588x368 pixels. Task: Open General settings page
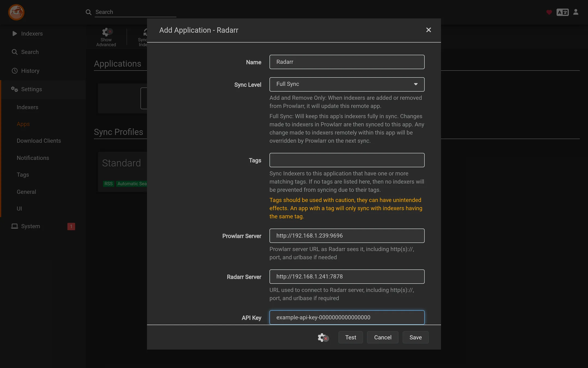26,192
